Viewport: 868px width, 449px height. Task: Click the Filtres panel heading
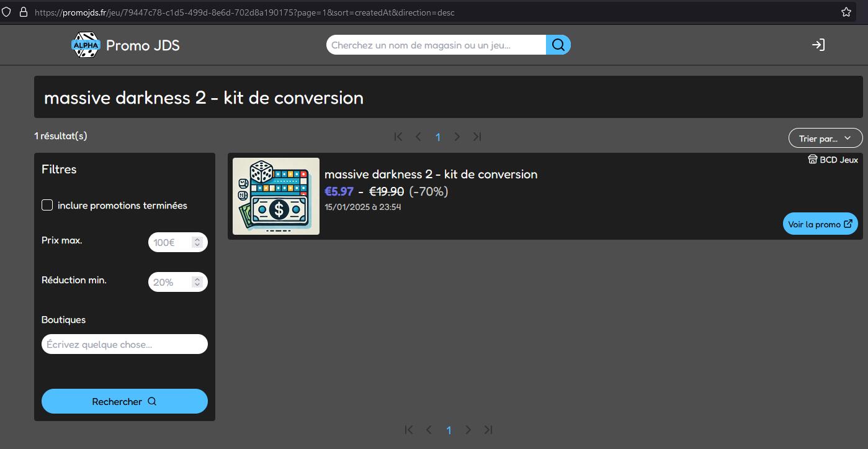point(59,169)
